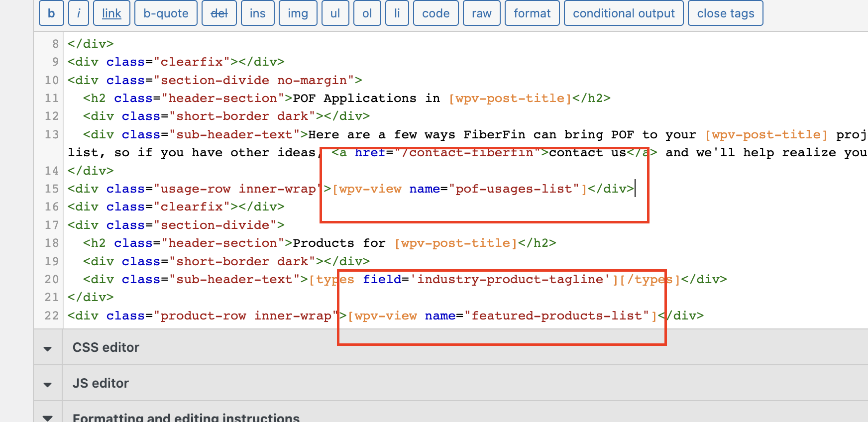Expand the JS editor section arrow
This screenshot has height=422, width=868.
[48, 384]
